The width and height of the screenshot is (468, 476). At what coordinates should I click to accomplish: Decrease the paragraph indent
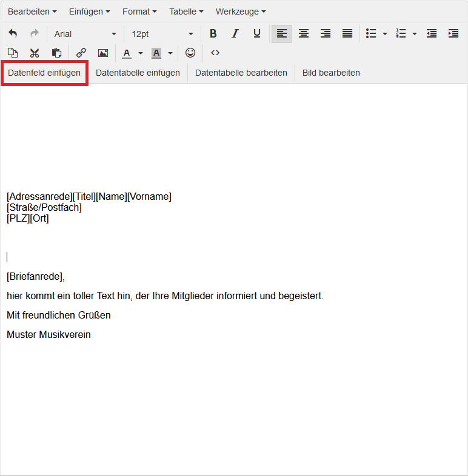coord(432,33)
